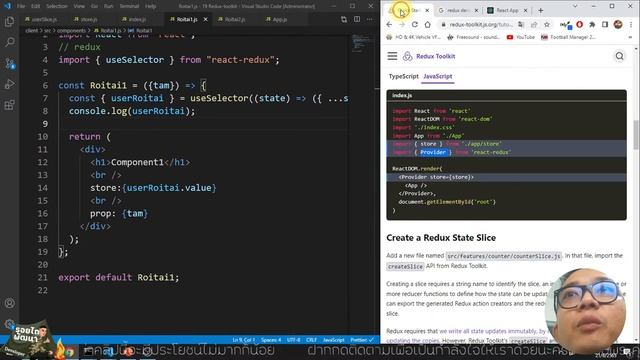Change the JavaScript language mode in status bar
The height and width of the screenshot is (360, 640).
tap(333, 340)
